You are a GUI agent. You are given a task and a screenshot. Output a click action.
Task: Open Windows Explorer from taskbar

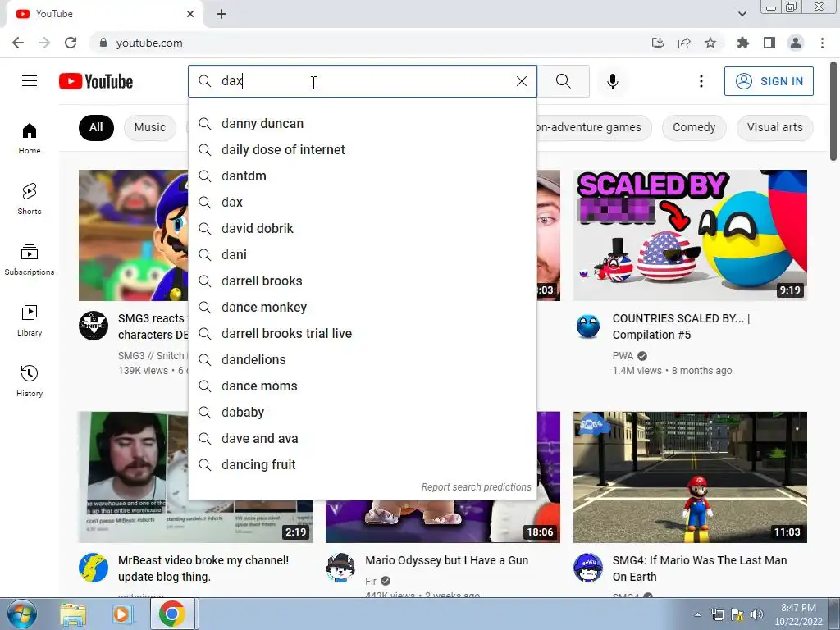point(73,614)
